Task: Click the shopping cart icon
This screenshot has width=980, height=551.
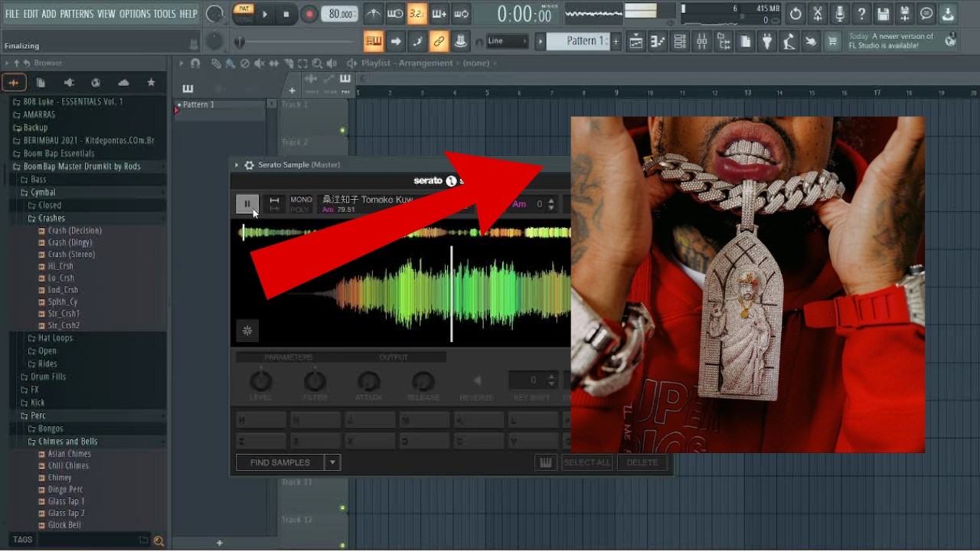Action: (833, 41)
